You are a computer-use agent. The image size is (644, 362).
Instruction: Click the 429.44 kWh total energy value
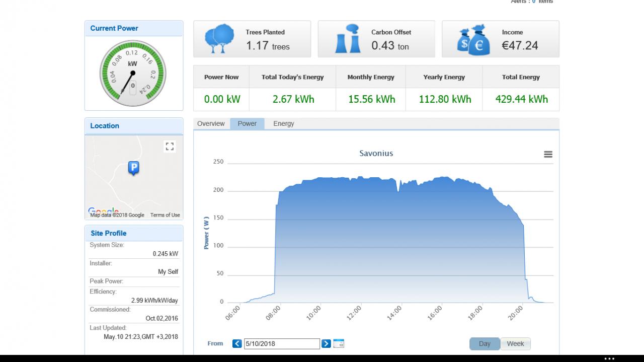[x=522, y=99]
